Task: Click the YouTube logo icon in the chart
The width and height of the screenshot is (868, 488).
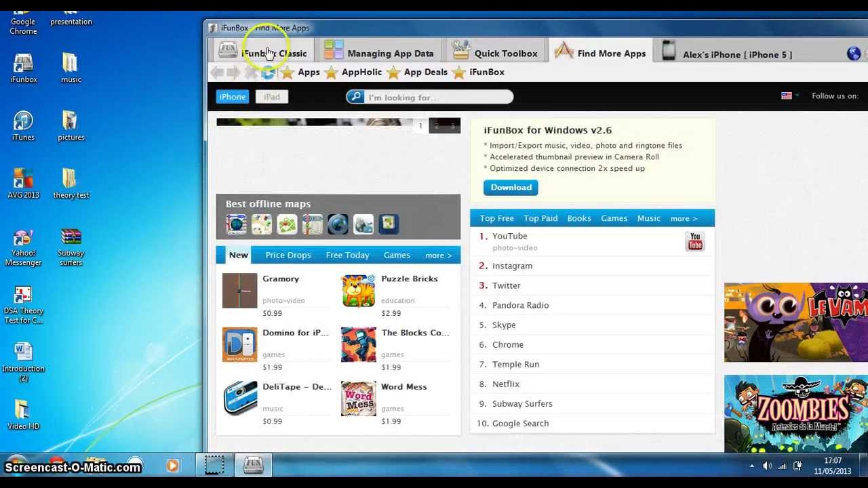Action: point(695,241)
